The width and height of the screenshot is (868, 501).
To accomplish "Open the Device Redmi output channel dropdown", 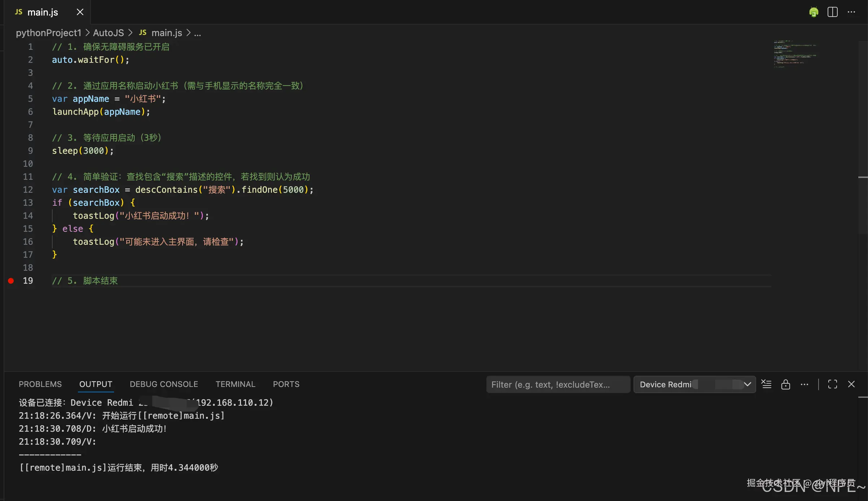I will coord(694,384).
